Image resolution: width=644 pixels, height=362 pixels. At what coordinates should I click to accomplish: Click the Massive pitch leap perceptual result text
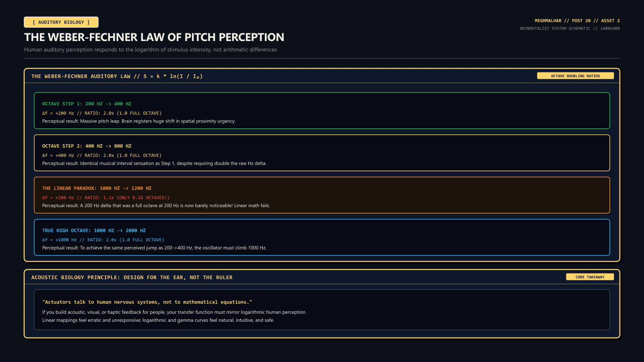click(139, 121)
